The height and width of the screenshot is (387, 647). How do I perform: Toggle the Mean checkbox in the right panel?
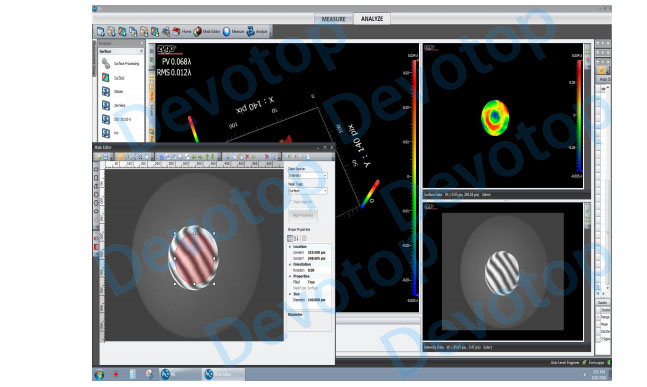tap(599, 324)
